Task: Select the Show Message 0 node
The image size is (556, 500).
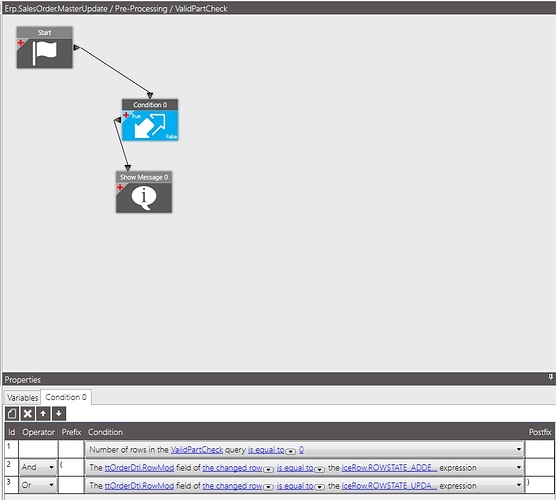Action: (x=144, y=192)
